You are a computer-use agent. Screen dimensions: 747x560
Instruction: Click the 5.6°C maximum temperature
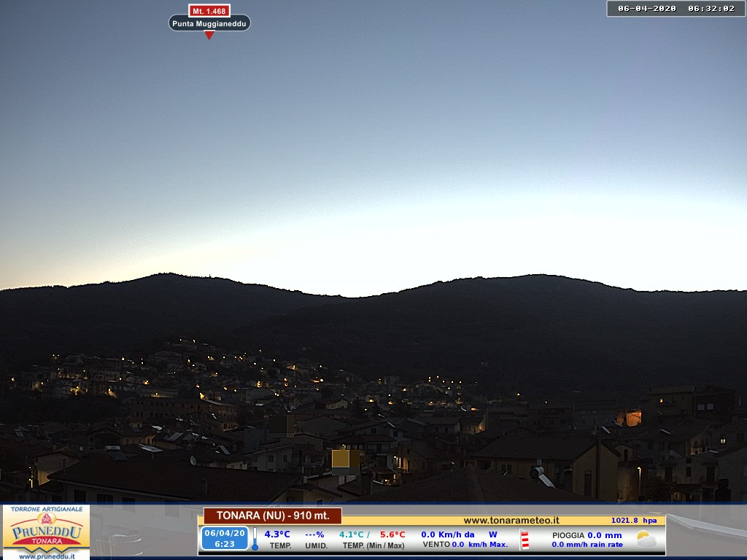392,534
